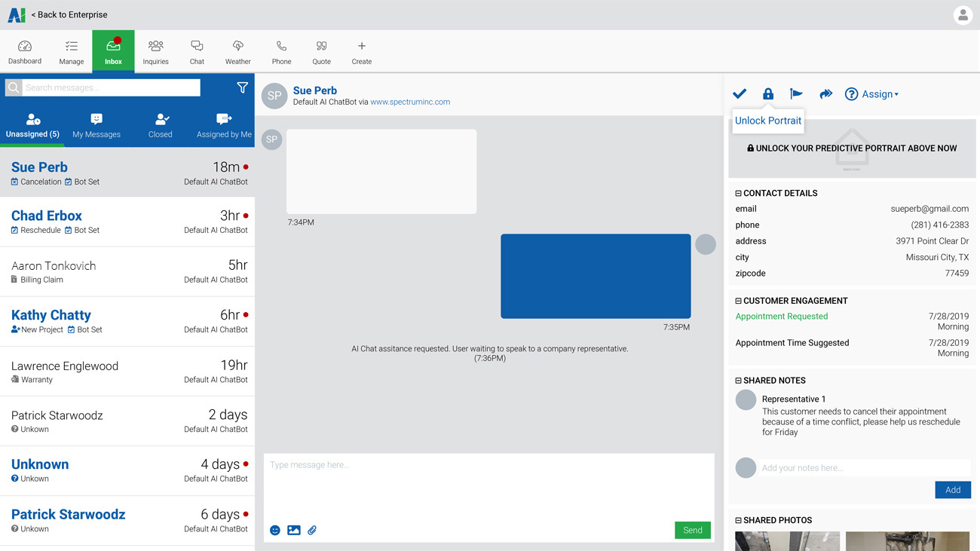Unlock the predictive portrait with the padlock icon
This screenshot has height=551, width=980.
(x=767, y=93)
